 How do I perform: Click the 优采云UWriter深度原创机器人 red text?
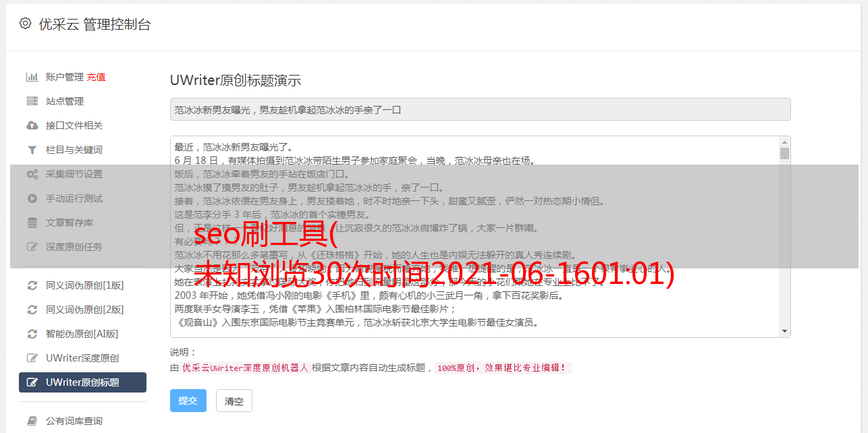pyautogui.click(x=245, y=368)
